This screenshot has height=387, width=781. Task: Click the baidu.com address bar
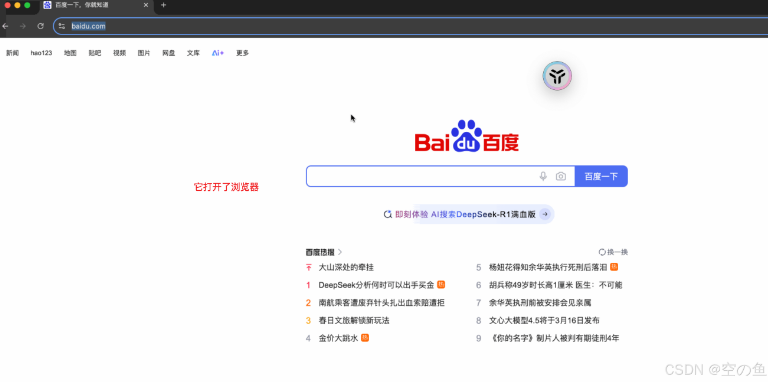[410, 26]
